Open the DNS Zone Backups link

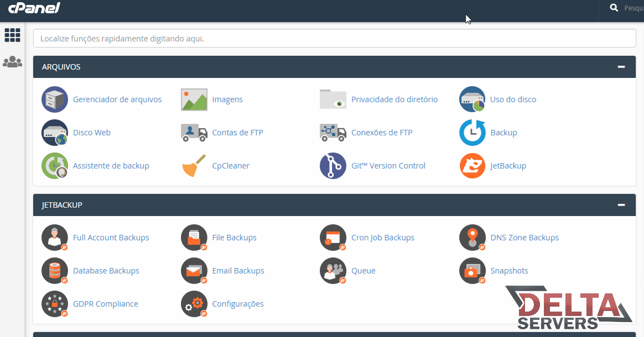click(524, 238)
